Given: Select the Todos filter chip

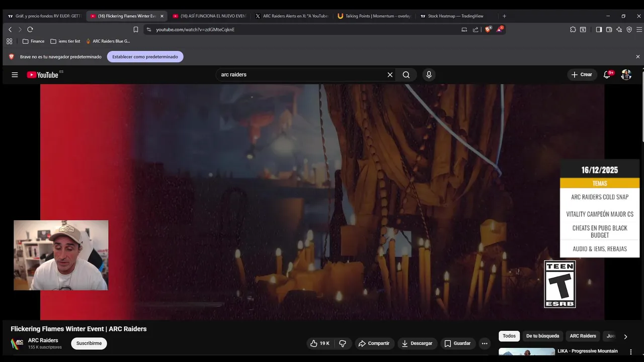Looking at the screenshot, I should coord(509,336).
